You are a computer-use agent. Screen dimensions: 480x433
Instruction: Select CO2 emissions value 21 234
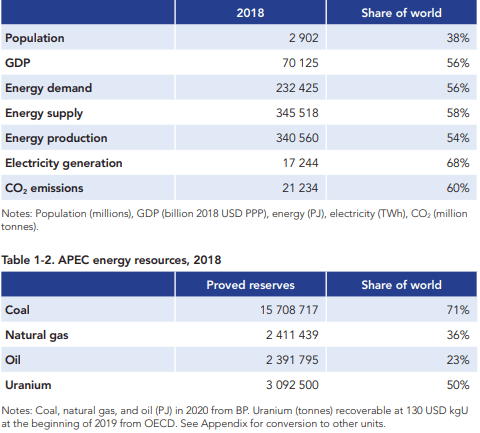[x=300, y=188]
